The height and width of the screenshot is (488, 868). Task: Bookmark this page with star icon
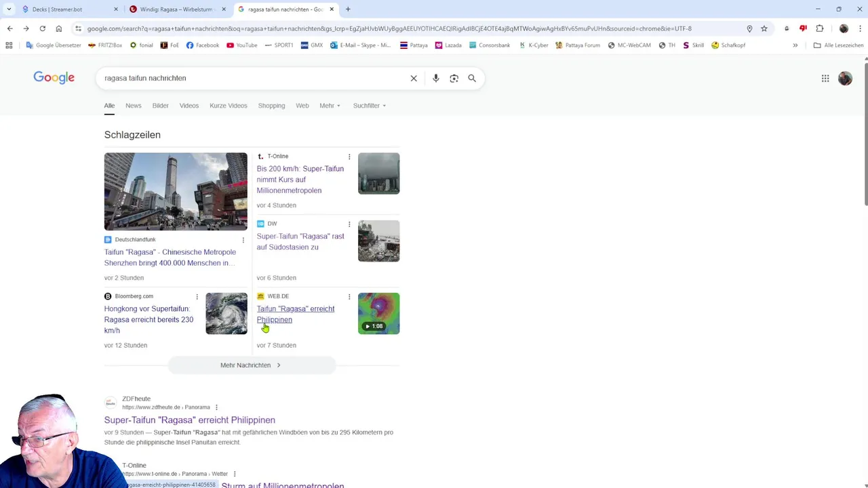[764, 28]
